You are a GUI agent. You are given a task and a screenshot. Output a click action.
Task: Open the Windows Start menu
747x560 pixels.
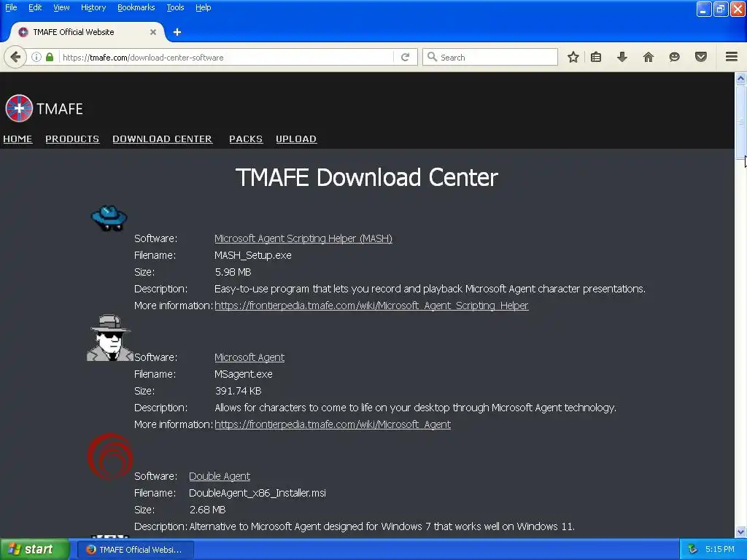(34, 550)
